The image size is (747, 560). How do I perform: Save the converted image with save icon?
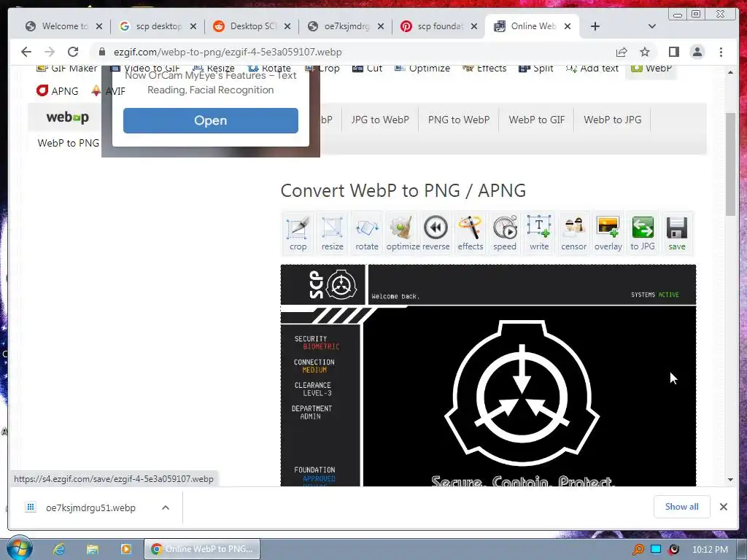676,233
